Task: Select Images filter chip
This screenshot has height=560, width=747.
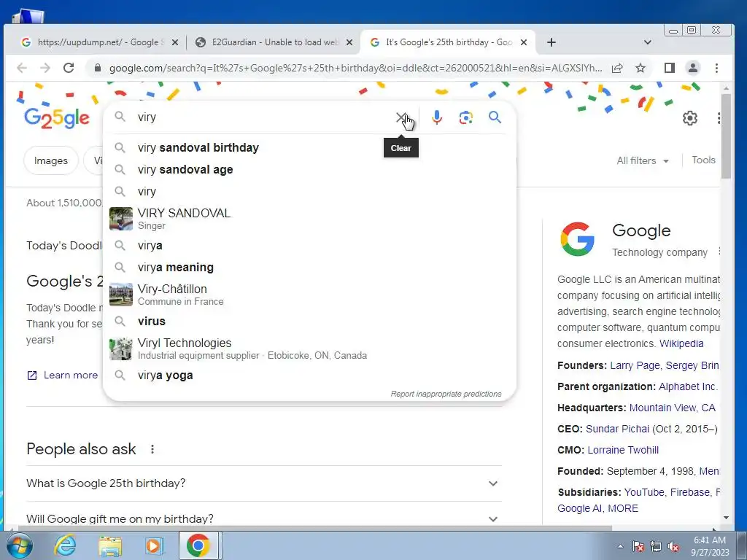Action: pyautogui.click(x=51, y=161)
